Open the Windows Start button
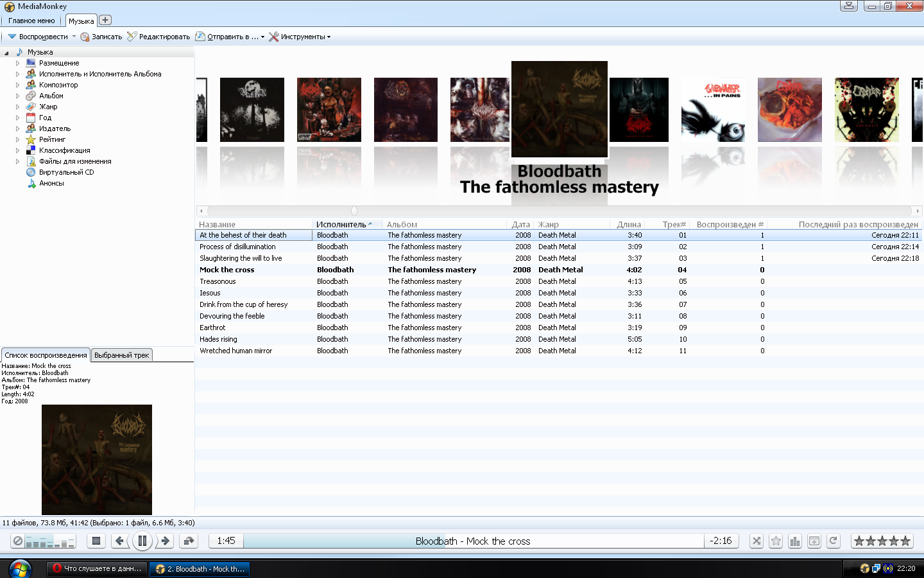The width and height of the screenshot is (924, 578). pyautogui.click(x=20, y=568)
